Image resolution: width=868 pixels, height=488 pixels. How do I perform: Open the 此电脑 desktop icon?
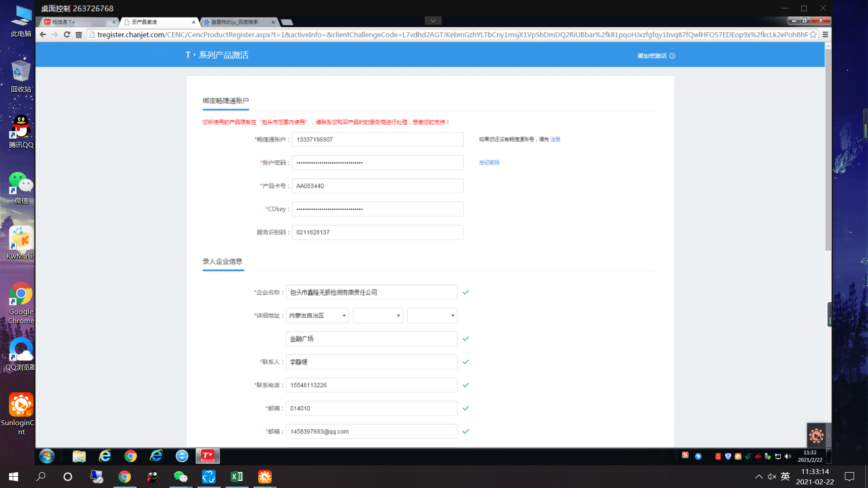tap(21, 21)
